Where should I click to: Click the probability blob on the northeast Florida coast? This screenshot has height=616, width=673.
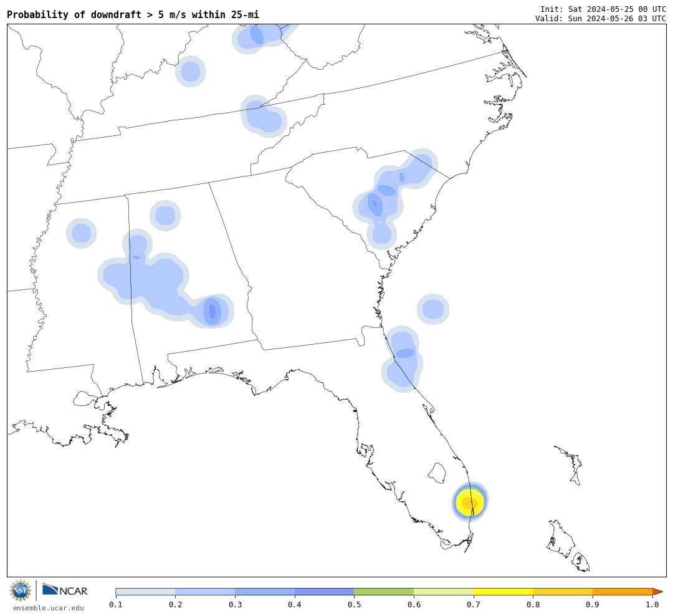(x=402, y=359)
